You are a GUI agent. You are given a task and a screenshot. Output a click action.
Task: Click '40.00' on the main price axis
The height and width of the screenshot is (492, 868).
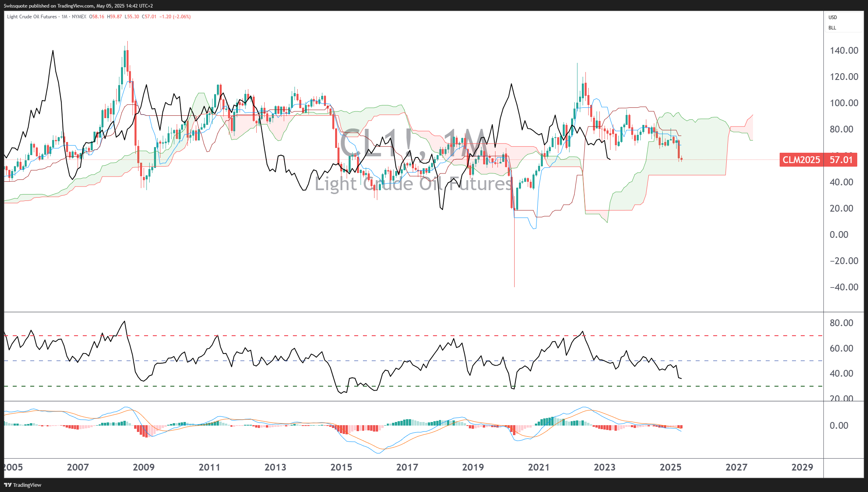[x=841, y=182]
